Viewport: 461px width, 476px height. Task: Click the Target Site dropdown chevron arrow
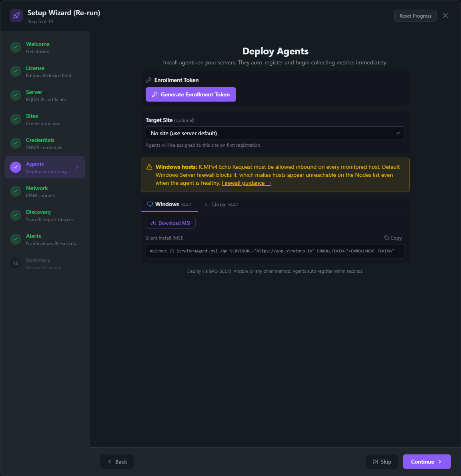(398, 133)
